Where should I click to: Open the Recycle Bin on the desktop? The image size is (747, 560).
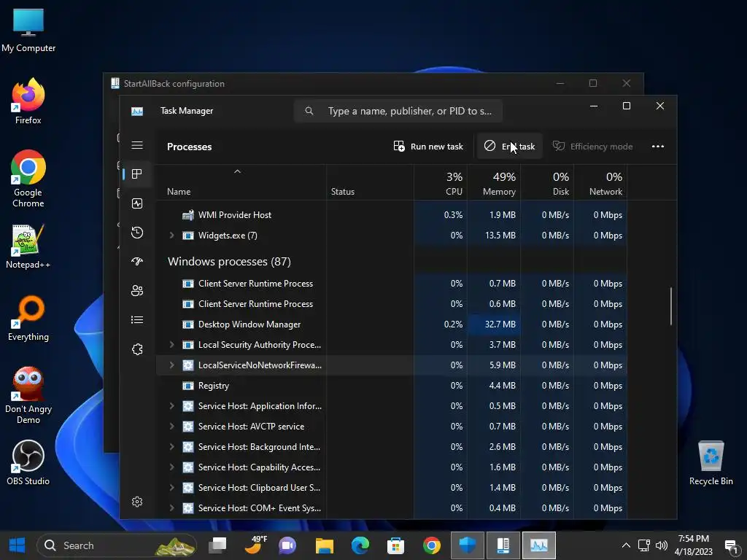(x=711, y=463)
